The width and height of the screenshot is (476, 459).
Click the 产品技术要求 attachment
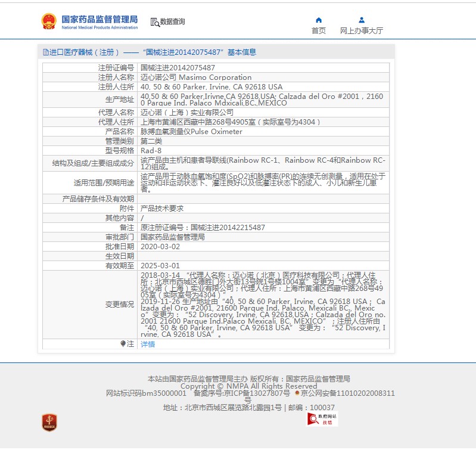click(x=162, y=209)
